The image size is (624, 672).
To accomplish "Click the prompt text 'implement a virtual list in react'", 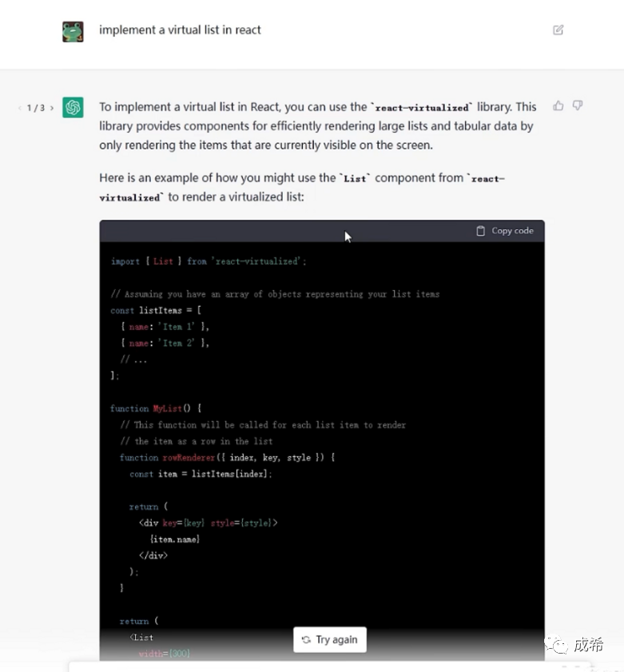I will tap(180, 30).
